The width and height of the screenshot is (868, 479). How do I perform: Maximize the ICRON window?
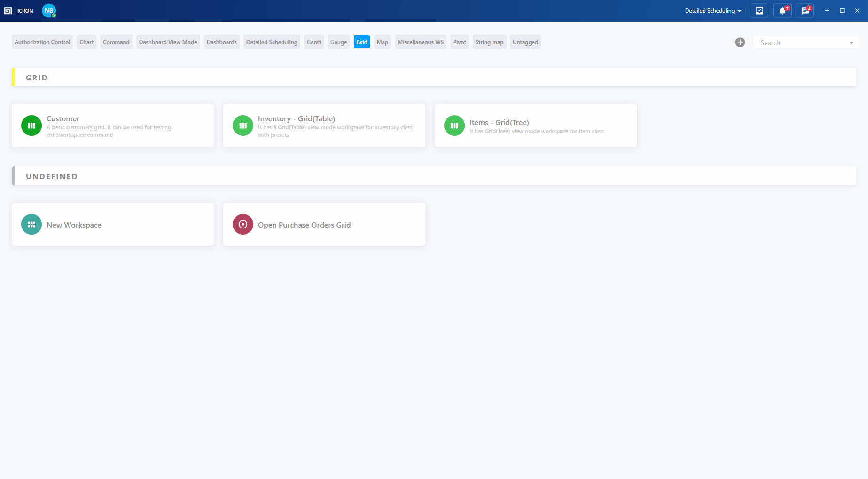point(842,11)
